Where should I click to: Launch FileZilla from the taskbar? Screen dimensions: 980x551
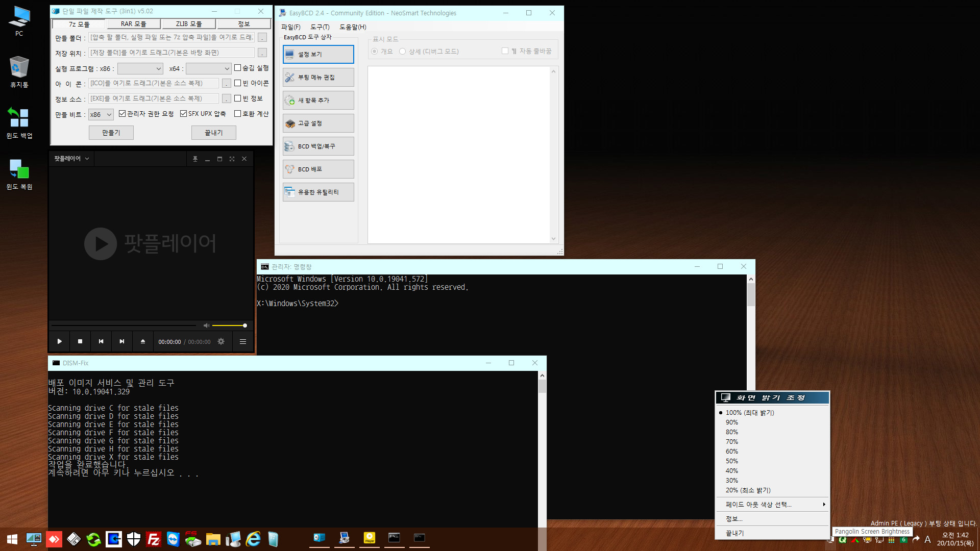click(153, 539)
